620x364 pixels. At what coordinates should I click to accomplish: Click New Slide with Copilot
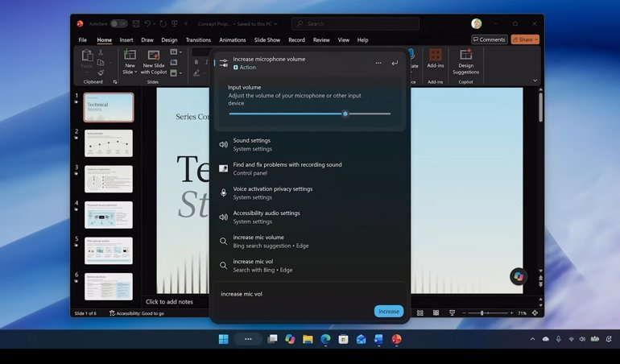[154, 62]
